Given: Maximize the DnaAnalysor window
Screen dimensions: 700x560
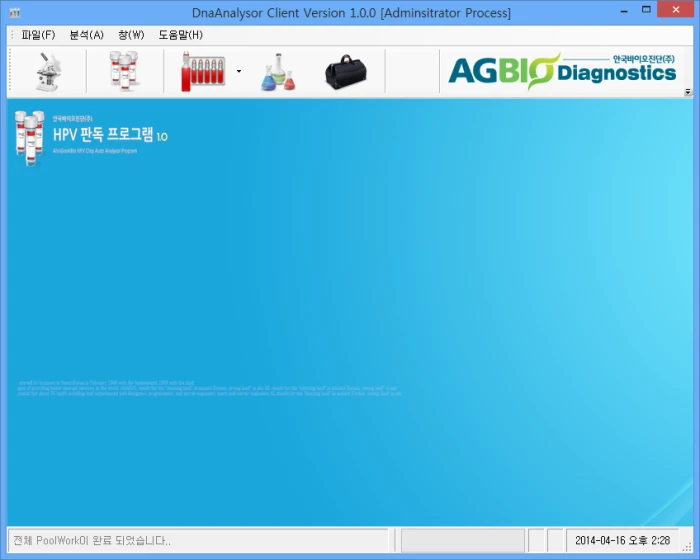Looking at the screenshot, I should coord(646,10).
